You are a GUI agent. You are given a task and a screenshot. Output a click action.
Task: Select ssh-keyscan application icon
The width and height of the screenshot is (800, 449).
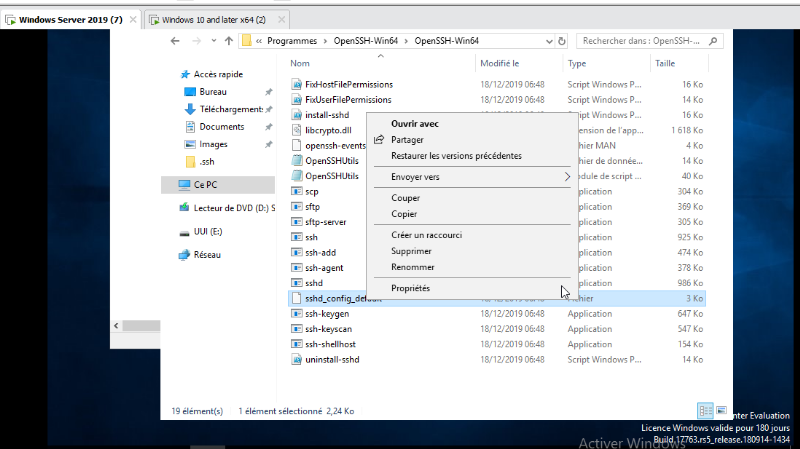pyautogui.click(x=296, y=329)
